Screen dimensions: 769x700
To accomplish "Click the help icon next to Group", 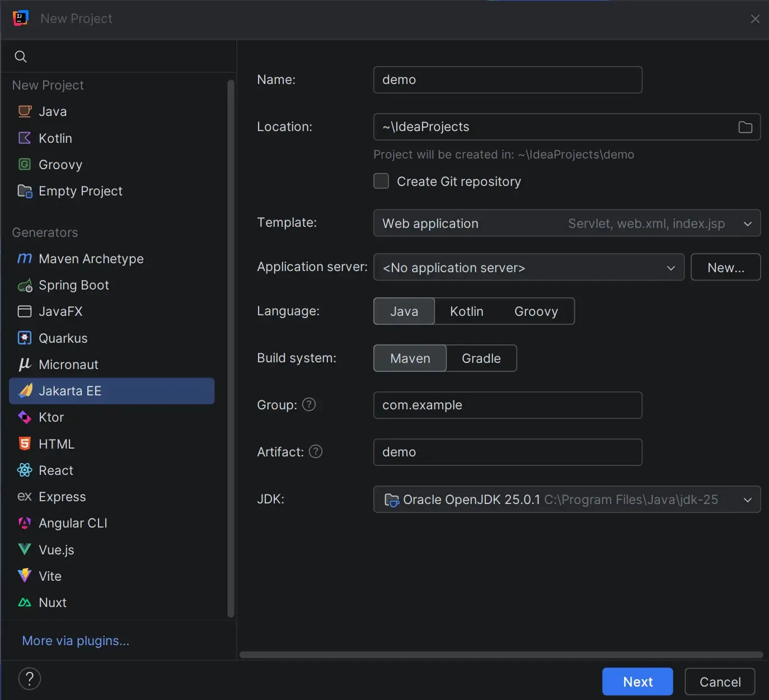I will click(309, 404).
